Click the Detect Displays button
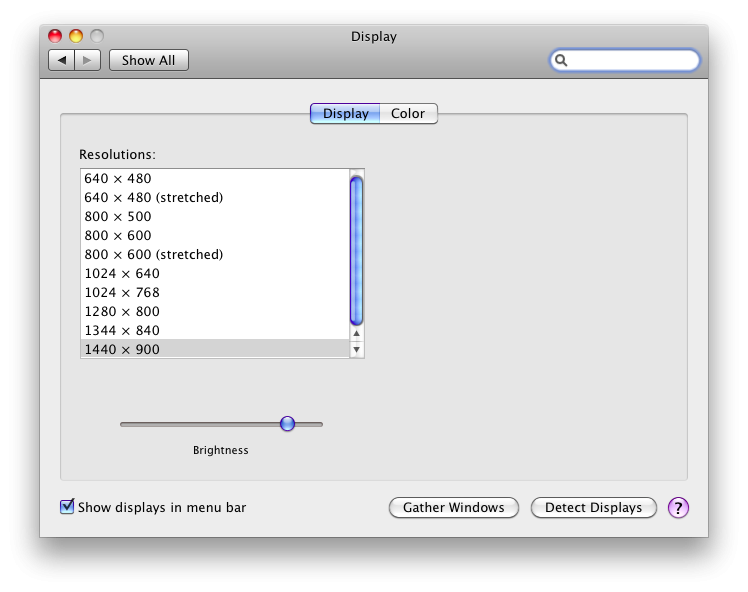 click(x=593, y=508)
